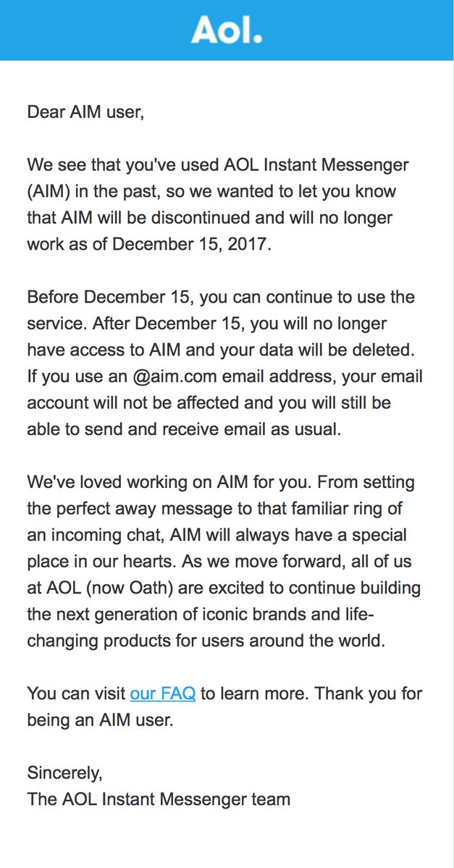Click the phrase "perfect away message"
Image resolution: width=454 pixels, height=868 pixels.
pyautogui.click(x=136, y=508)
